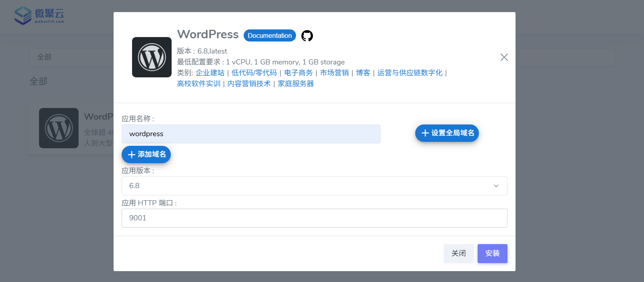Viewport: 644px width, 282px height.
Task: Open the 高校软件实训 category link
Action: pyautogui.click(x=199, y=84)
